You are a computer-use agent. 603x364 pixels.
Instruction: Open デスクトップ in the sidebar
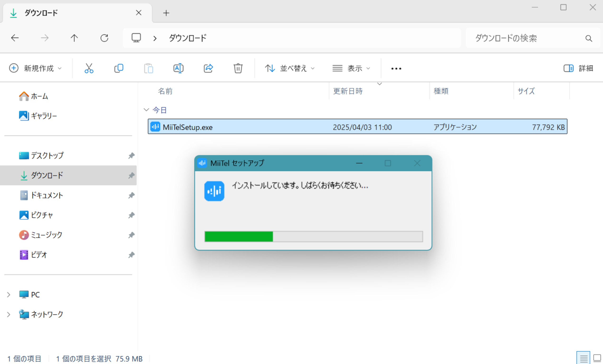[41, 155]
